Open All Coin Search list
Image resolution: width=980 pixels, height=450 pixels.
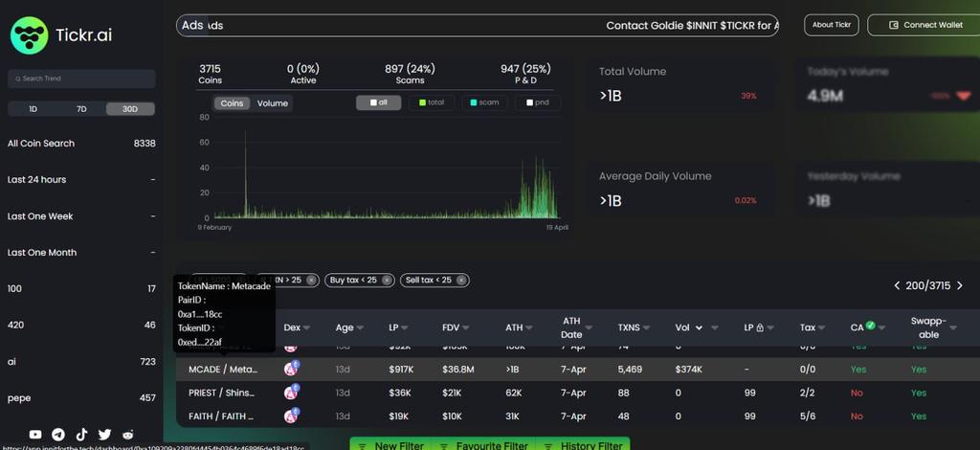tap(81, 143)
